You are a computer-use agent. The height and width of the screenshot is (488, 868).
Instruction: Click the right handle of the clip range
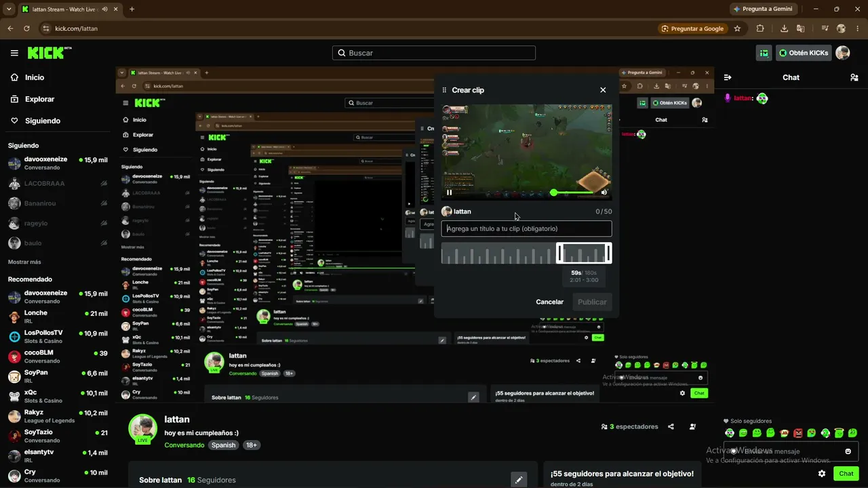[x=608, y=253]
